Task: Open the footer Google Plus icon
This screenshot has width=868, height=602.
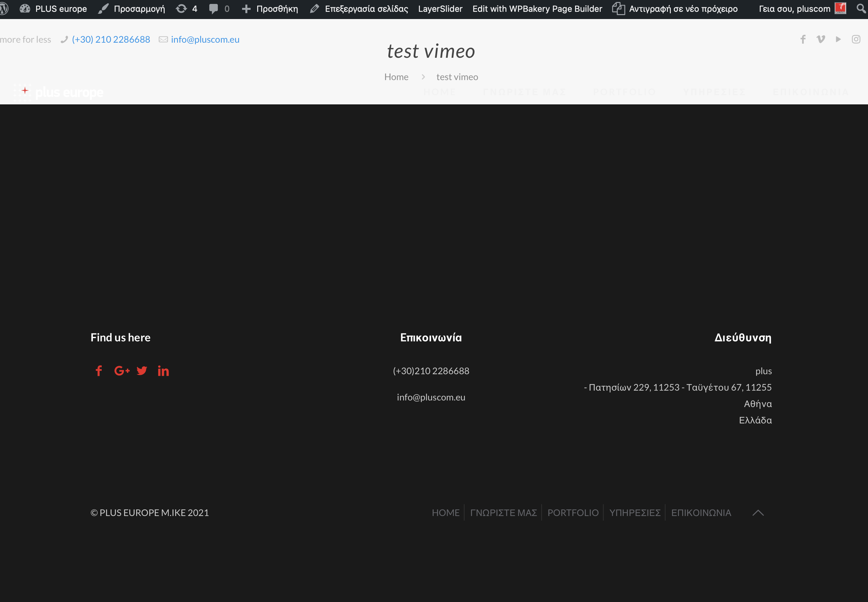Action: [122, 371]
